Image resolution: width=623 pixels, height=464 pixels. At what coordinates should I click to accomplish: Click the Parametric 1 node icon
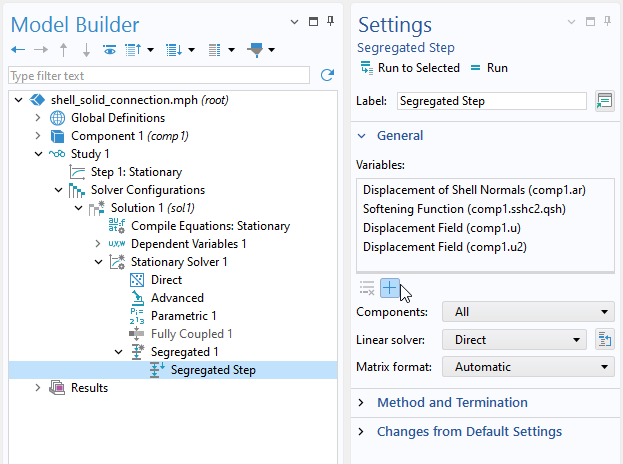(137, 316)
